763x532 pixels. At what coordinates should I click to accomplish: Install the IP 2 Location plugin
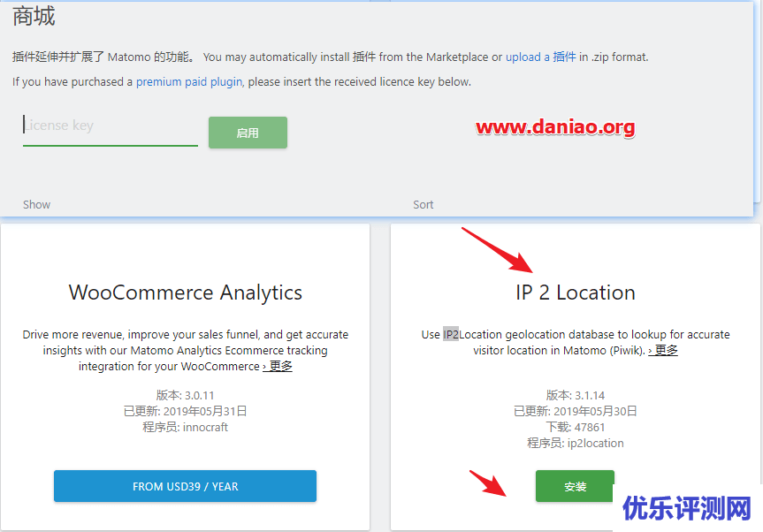pyautogui.click(x=575, y=486)
